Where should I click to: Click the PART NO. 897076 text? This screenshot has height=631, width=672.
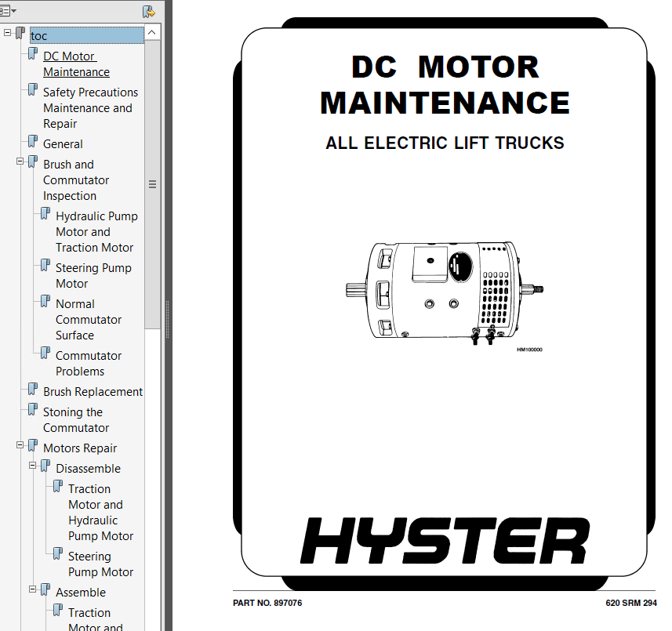267,603
